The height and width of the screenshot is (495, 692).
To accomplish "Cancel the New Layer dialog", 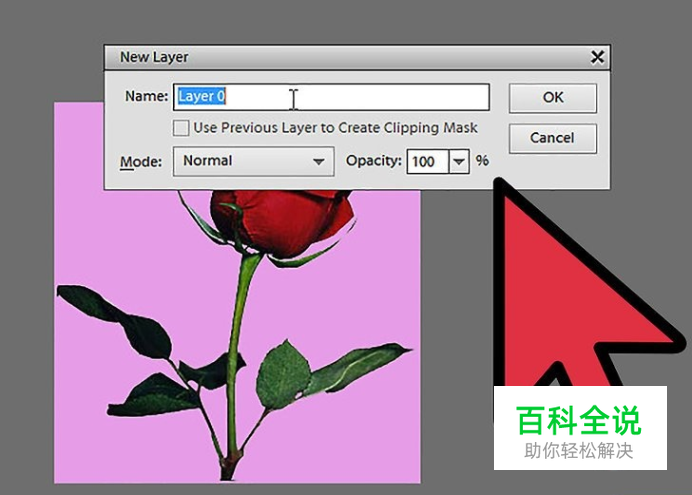I will pyautogui.click(x=553, y=139).
